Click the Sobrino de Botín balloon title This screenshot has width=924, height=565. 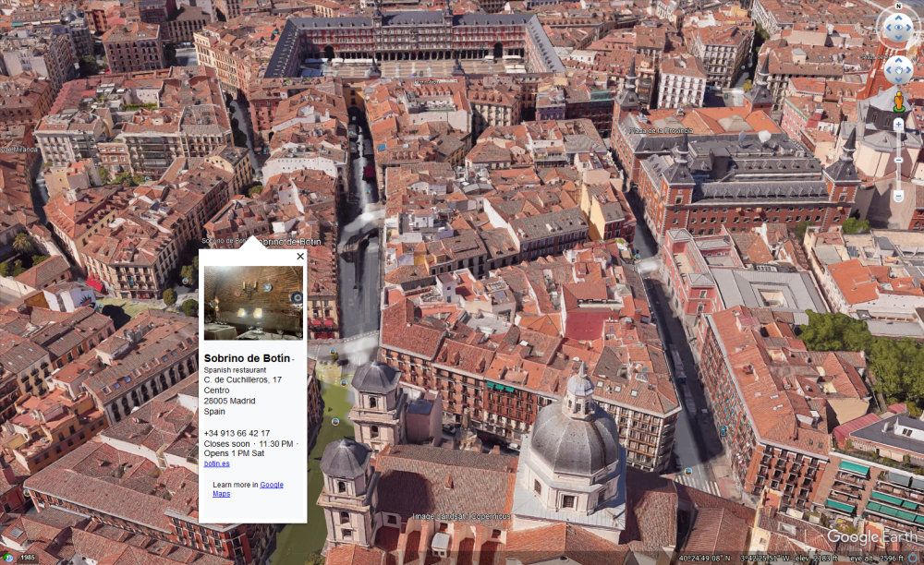pyautogui.click(x=247, y=358)
